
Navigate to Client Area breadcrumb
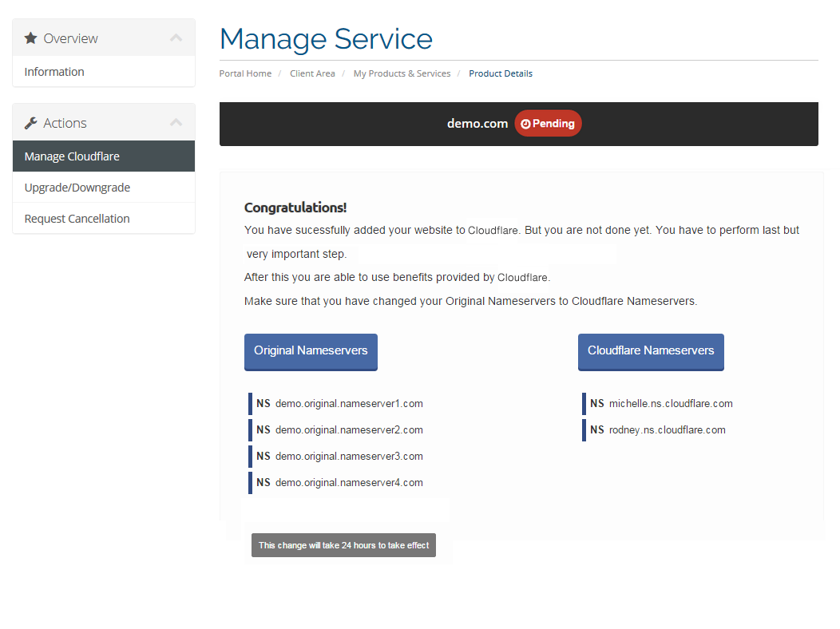pyautogui.click(x=312, y=73)
